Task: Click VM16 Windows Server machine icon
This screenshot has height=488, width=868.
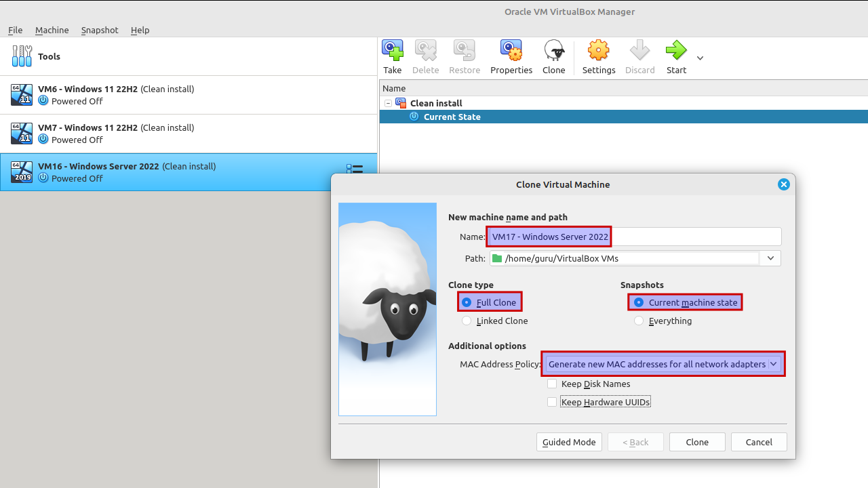Action: [x=22, y=172]
